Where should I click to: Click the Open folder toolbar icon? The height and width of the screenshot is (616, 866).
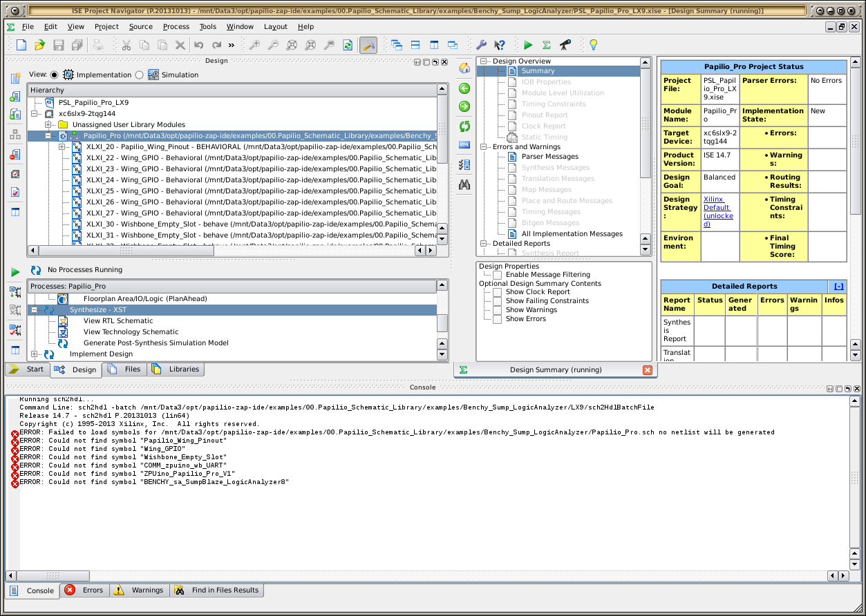pos(39,45)
